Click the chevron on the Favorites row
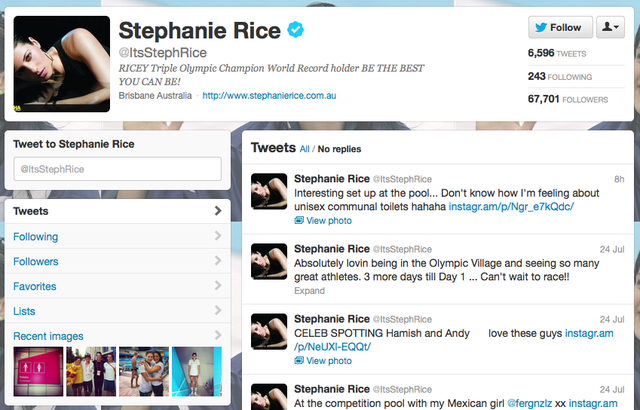This screenshot has height=410, width=640. [x=218, y=286]
